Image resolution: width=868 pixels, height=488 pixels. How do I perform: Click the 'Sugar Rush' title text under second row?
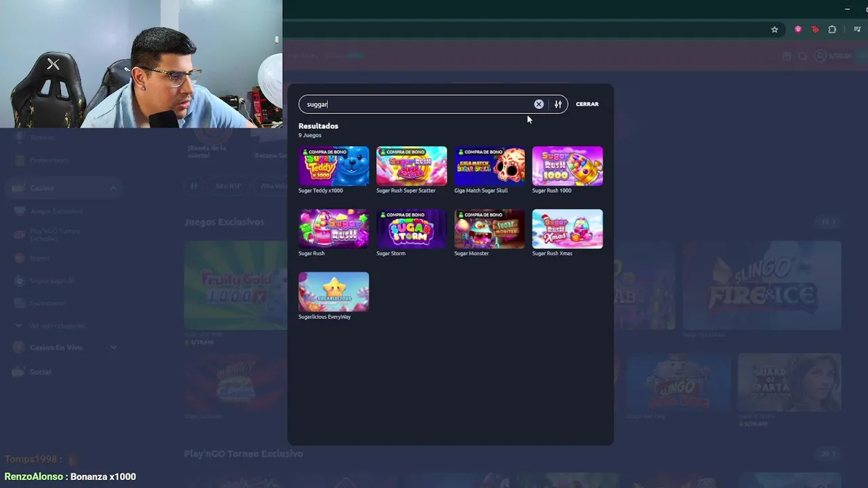(x=311, y=253)
